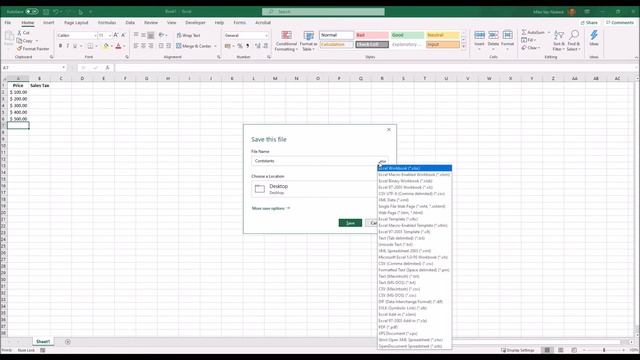
Task: Click the Merge & Center button
Action: pyautogui.click(x=194, y=46)
